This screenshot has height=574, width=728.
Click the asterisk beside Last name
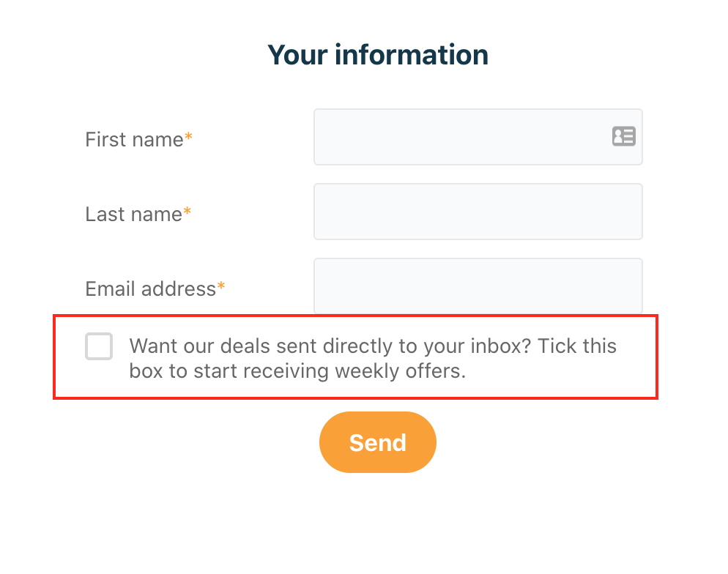pyautogui.click(x=187, y=211)
